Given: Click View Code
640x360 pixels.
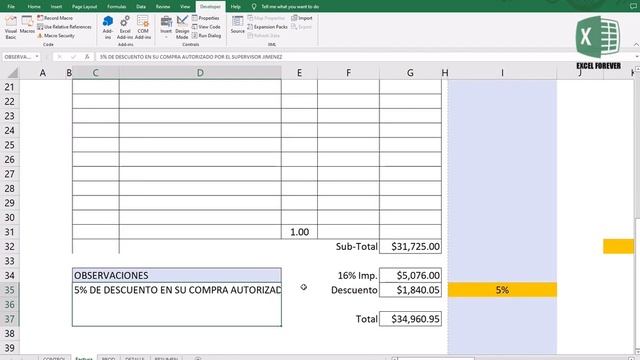Looking at the screenshot, I should [206, 27].
